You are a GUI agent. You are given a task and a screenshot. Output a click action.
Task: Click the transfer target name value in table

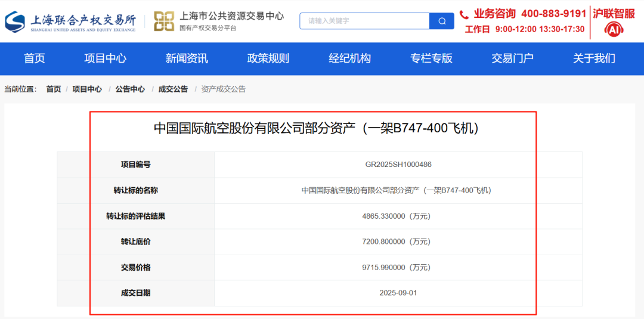[x=397, y=190]
